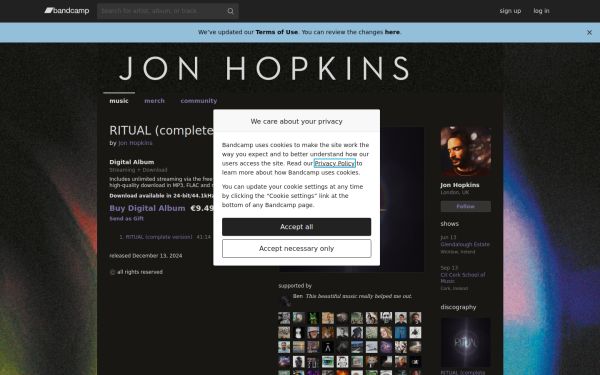Open track RITUAL (complete version)
600x375 pixels.
click(159, 237)
